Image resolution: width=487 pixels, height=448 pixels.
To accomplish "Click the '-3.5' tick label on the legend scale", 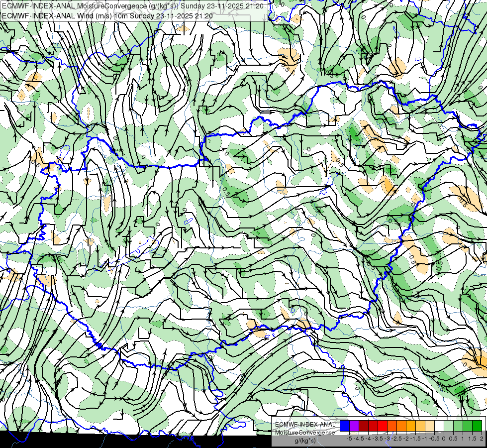I will pos(378,439).
